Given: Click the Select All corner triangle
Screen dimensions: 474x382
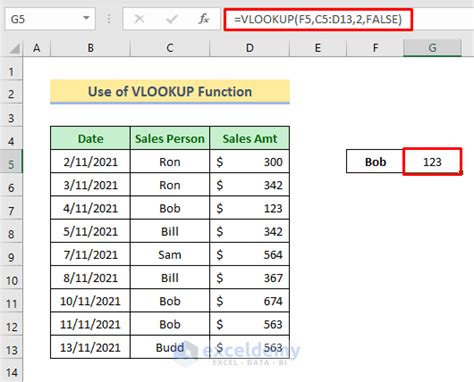Looking at the screenshot, I should click(14, 49).
